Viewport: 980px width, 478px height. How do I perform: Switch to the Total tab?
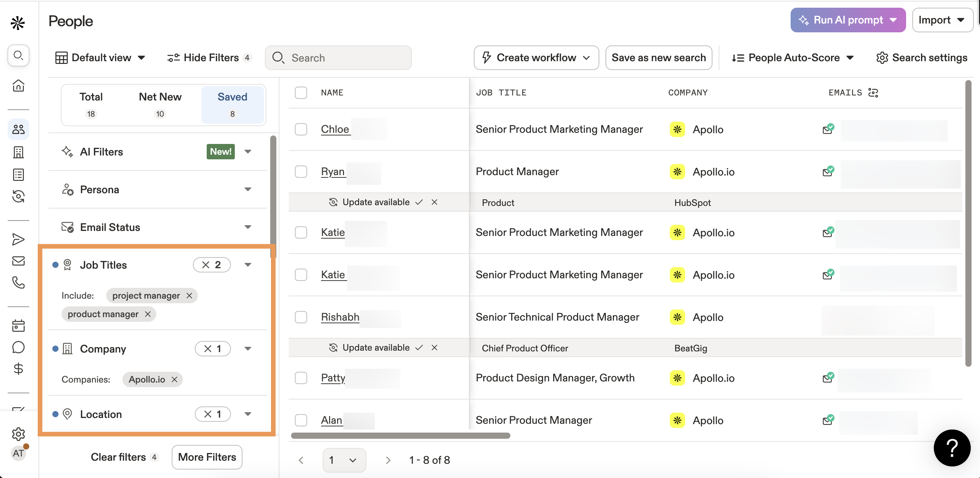91,104
